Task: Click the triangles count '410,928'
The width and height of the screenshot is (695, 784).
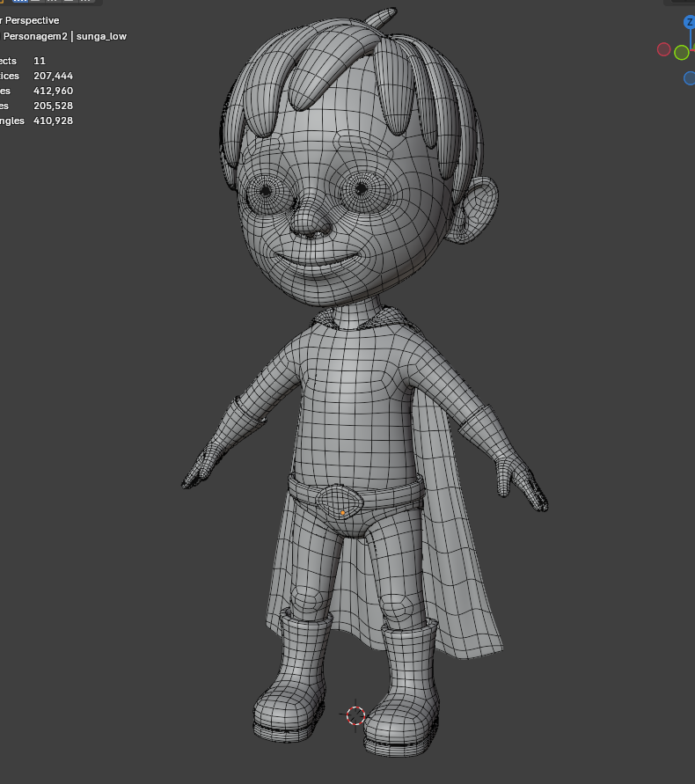Action: (53, 121)
